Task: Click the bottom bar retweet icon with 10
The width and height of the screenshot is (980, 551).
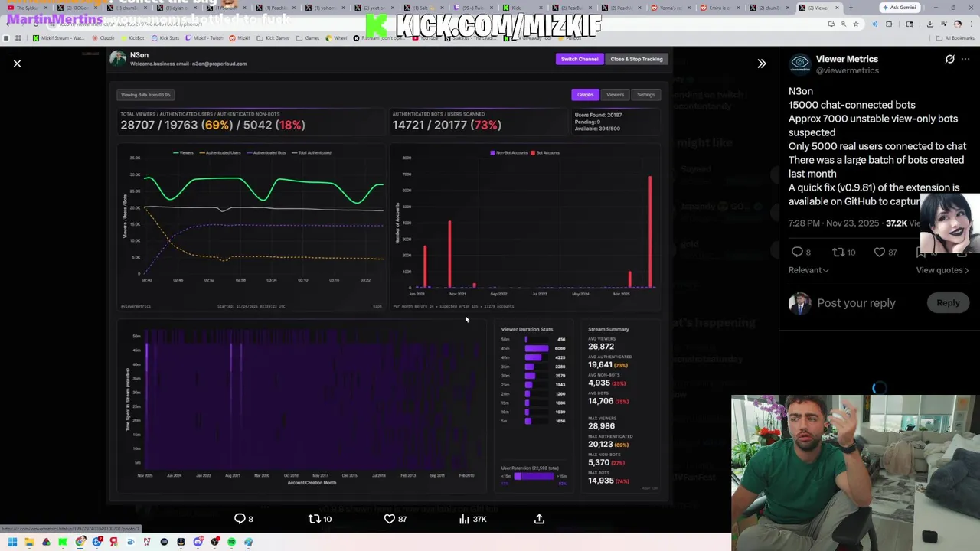Action: click(314, 519)
